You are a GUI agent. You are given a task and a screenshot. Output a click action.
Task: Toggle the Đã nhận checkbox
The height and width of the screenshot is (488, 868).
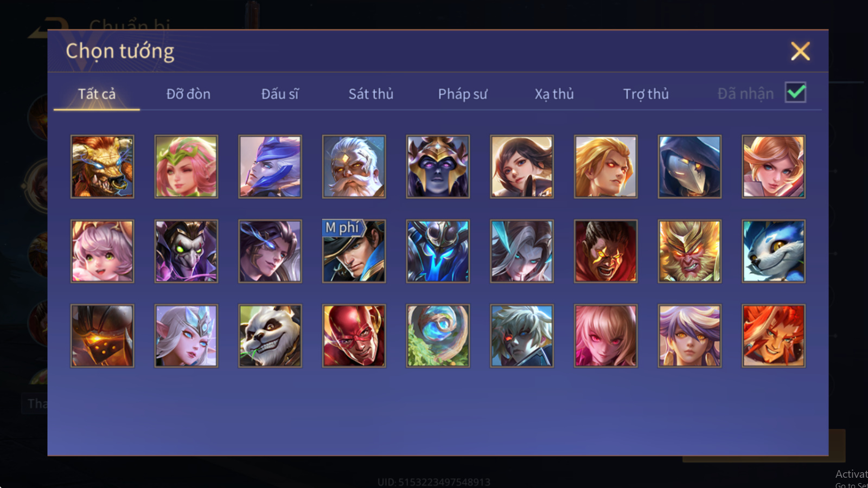click(x=796, y=93)
